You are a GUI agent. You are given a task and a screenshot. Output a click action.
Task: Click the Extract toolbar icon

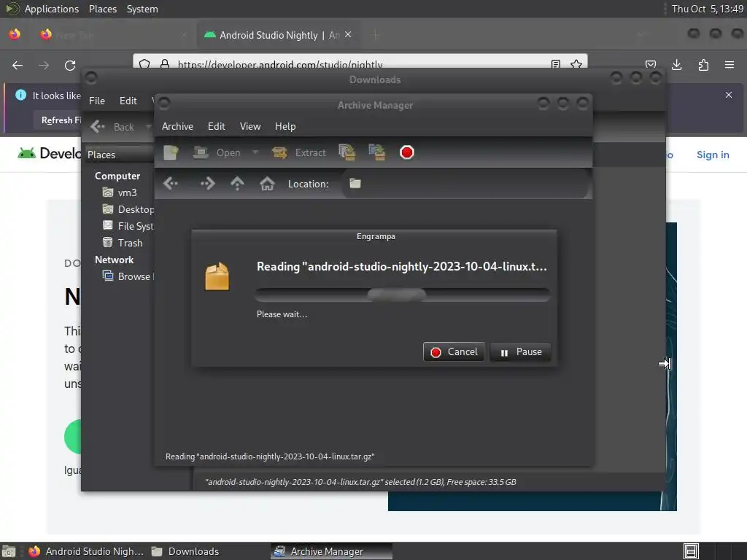tap(279, 152)
